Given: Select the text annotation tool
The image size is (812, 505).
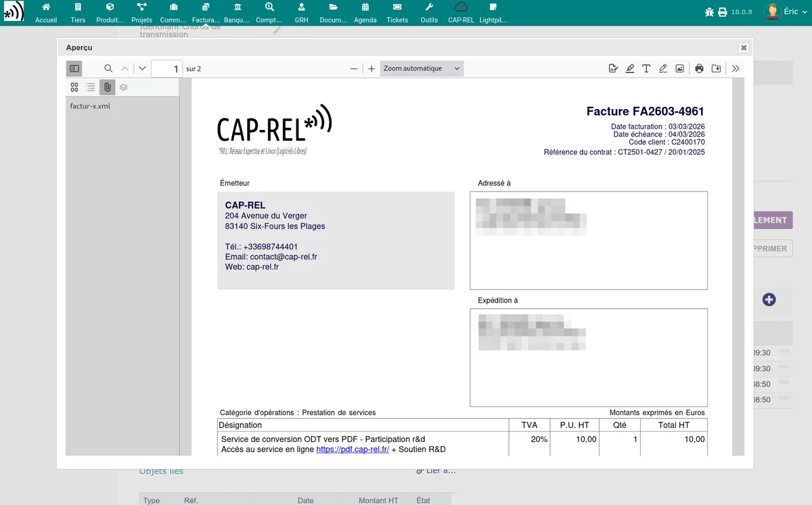Looking at the screenshot, I should point(646,68).
